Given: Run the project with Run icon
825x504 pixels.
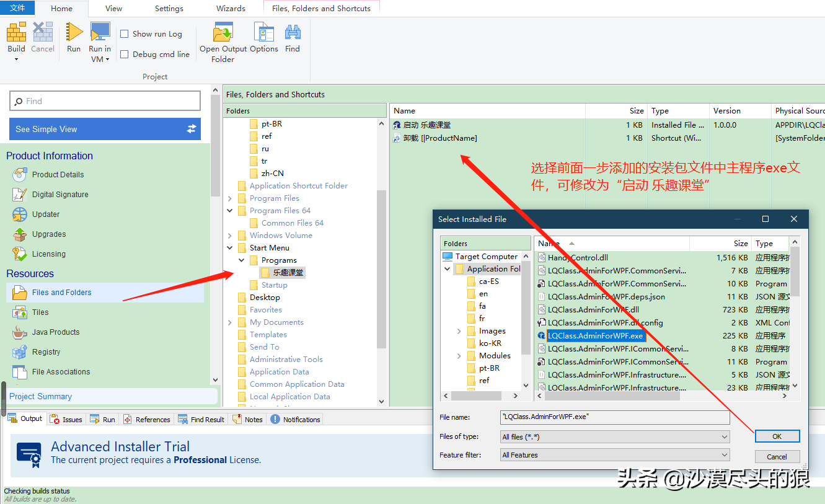Looking at the screenshot, I should pyautogui.click(x=74, y=32).
